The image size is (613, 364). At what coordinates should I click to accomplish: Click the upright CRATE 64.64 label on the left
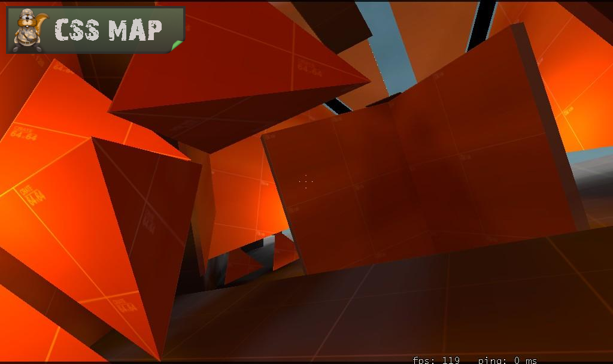[x=24, y=133]
